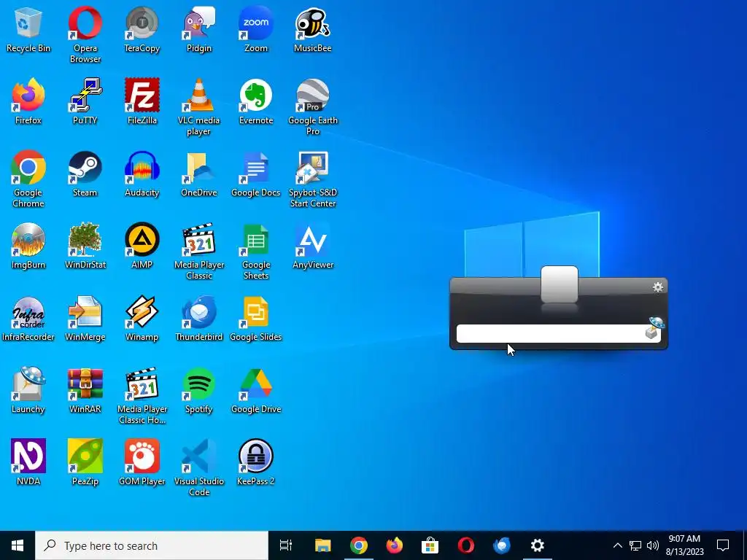Open the Recycle Bin desktop icon
Viewport: 747px width, 560px height.
[x=28, y=29]
